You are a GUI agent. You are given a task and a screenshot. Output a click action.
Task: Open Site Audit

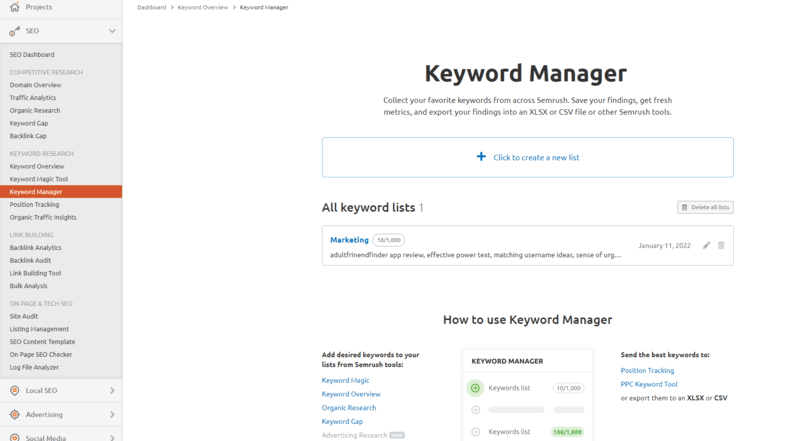[x=23, y=316]
